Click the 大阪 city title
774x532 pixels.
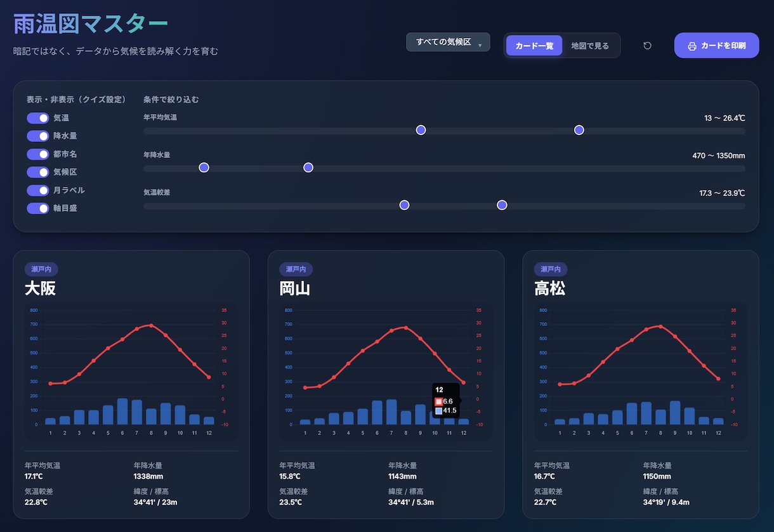coord(41,289)
